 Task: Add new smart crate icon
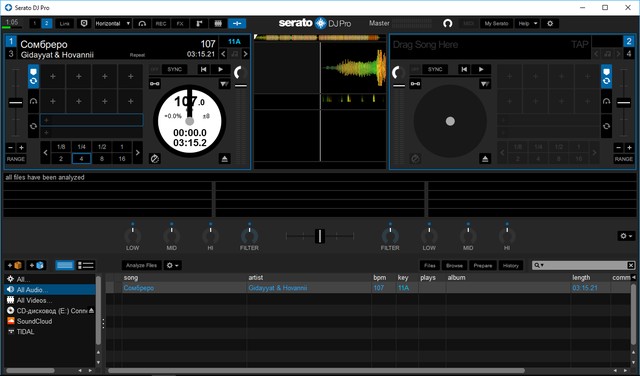[36, 265]
